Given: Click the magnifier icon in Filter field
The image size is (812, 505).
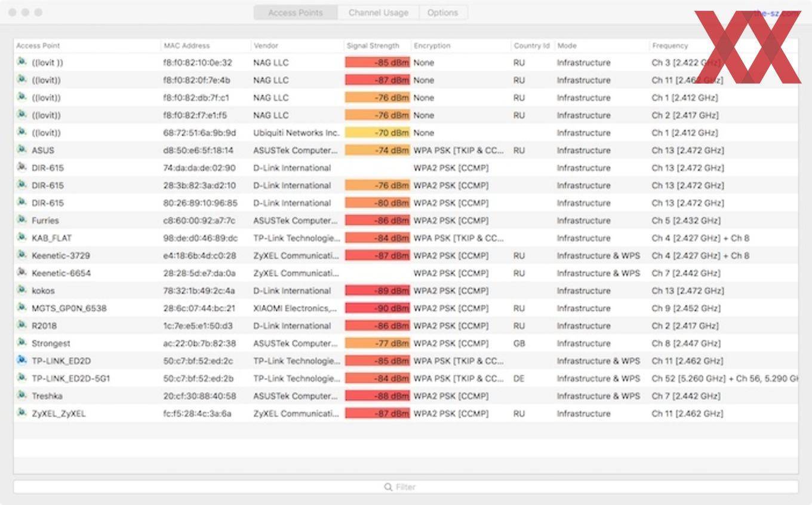Looking at the screenshot, I should 388,487.
